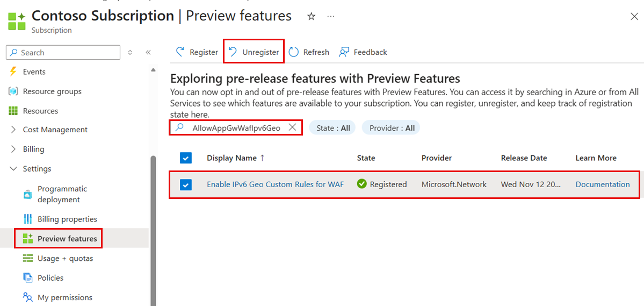This screenshot has width=644, height=306.
Task: Close the Preview features blade
Action: (x=634, y=17)
